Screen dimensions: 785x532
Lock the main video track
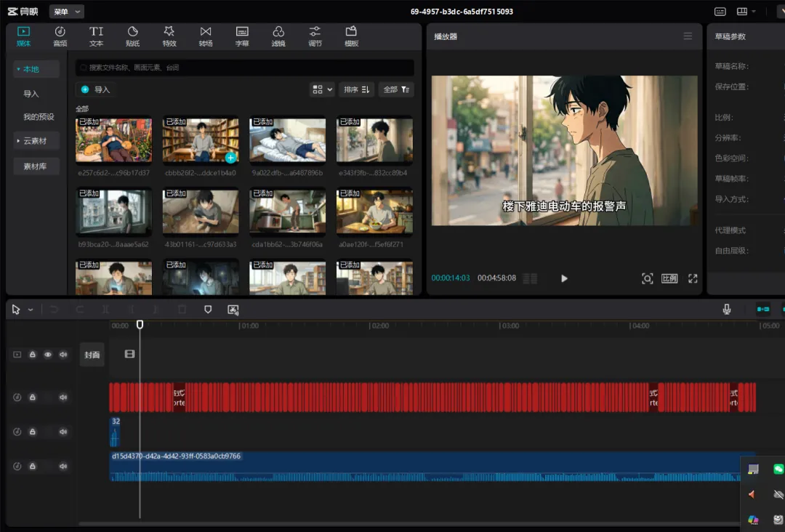33,355
